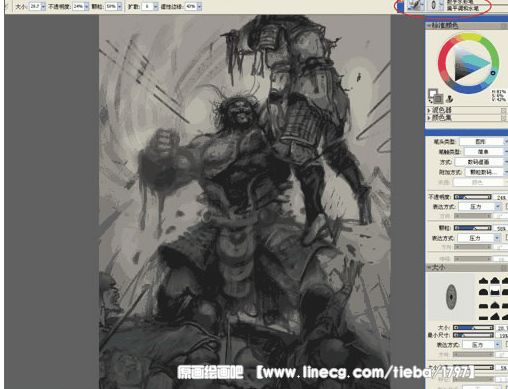
Task: Click the 大小 size value field in property bar
Action: click(x=35, y=6)
